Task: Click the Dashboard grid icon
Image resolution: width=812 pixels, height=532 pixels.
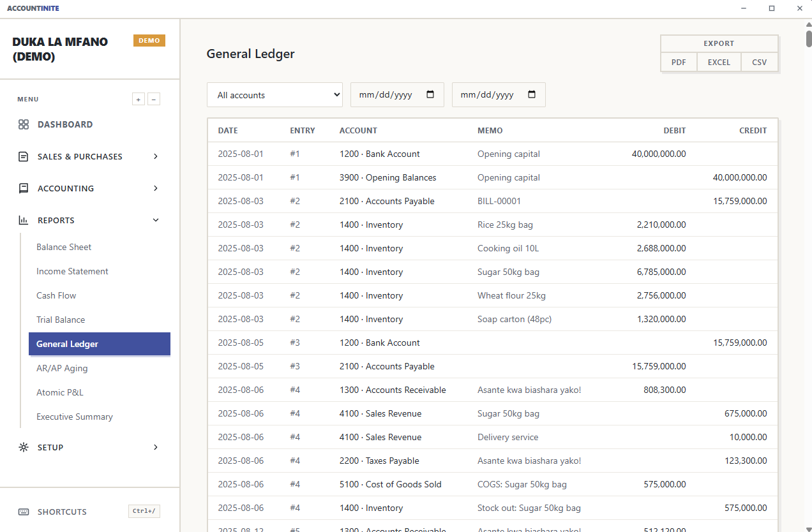Action: click(x=24, y=124)
